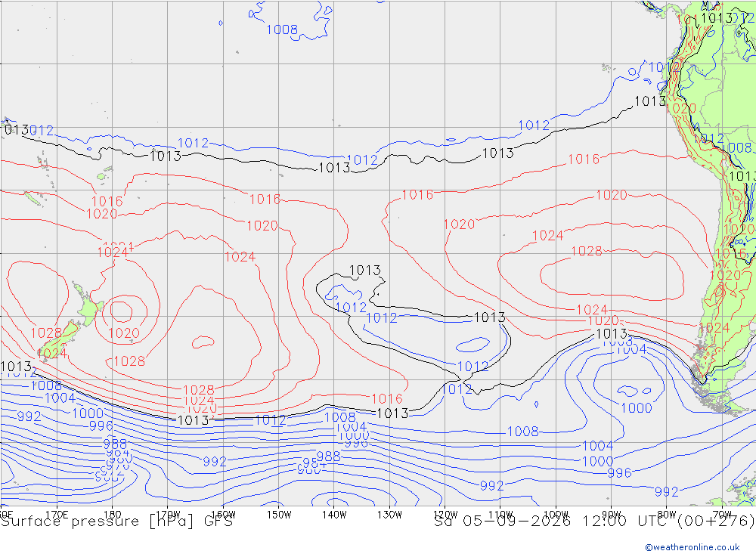Screen dimensions: 756x554
Task: Click the 1013 label atop the central Pacific low
Action: coord(365,271)
